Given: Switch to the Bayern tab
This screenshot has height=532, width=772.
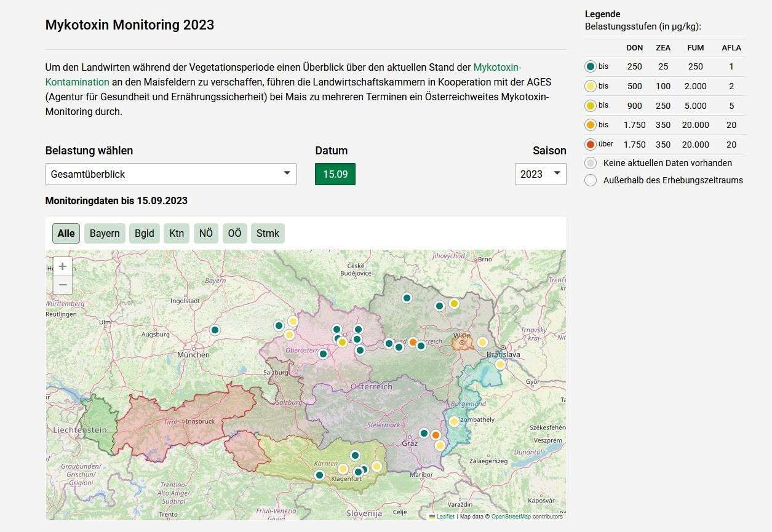Looking at the screenshot, I should pyautogui.click(x=104, y=233).
